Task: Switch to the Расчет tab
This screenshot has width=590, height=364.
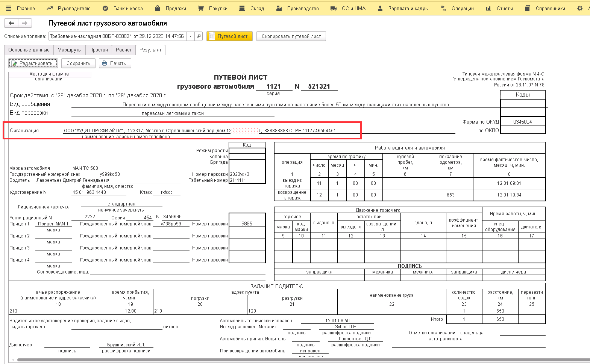Action: (124, 50)
